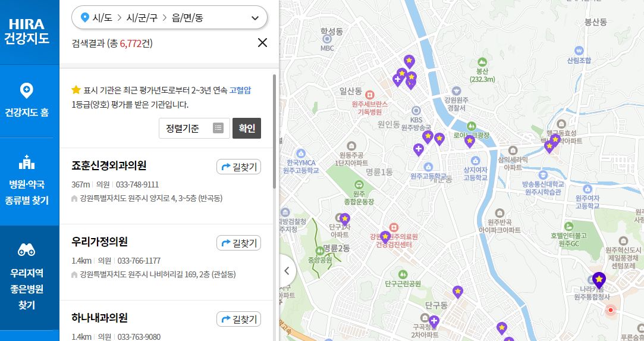The image size is (644, 341).
Task: Open 병원·약국 종류별 찾기 menu
Action: click(x=27, y=181)
